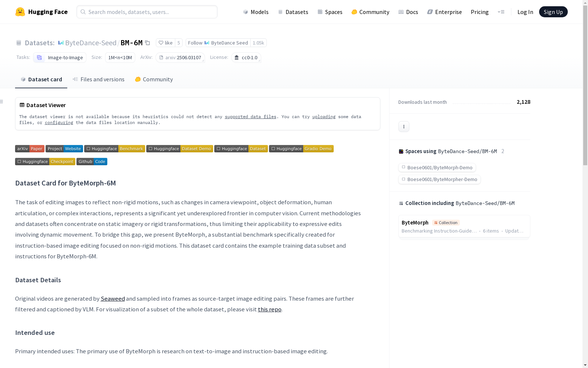The height and width of the screenshot is (368, 588).
Task: Click the Downloads last month chart line
Action: click(x=482, y=103)
